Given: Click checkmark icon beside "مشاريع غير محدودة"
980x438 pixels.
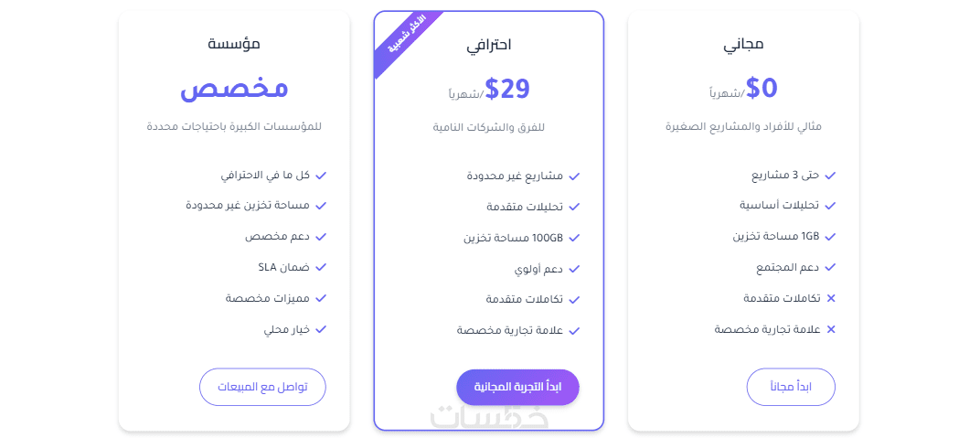Looking at the screenshot, I should tap(574, 176).
